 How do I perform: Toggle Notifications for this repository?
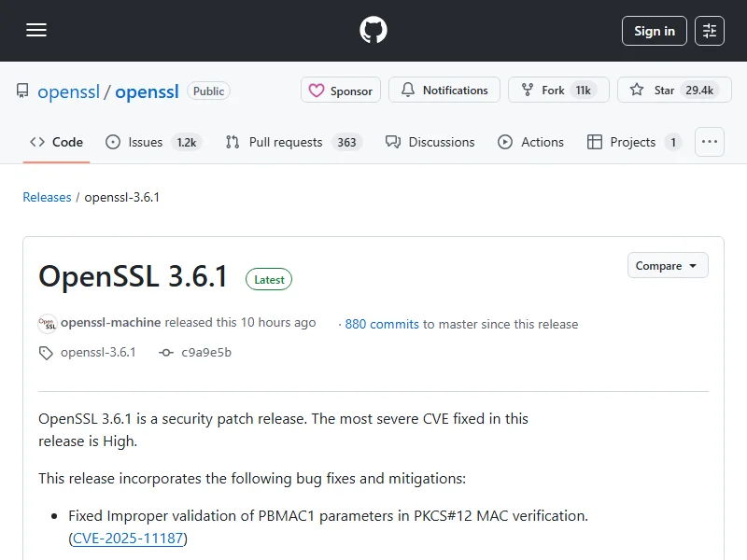444,91
